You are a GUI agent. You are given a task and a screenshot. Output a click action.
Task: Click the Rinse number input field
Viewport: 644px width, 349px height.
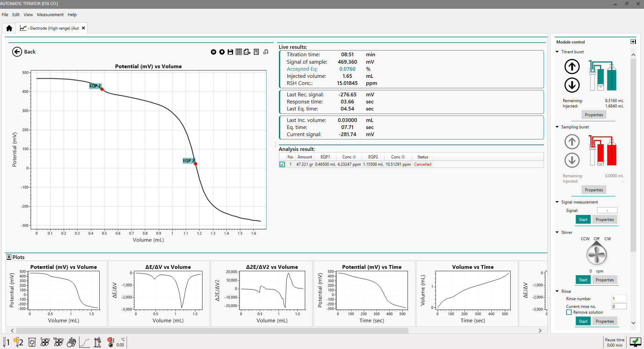tap(619, 299)
